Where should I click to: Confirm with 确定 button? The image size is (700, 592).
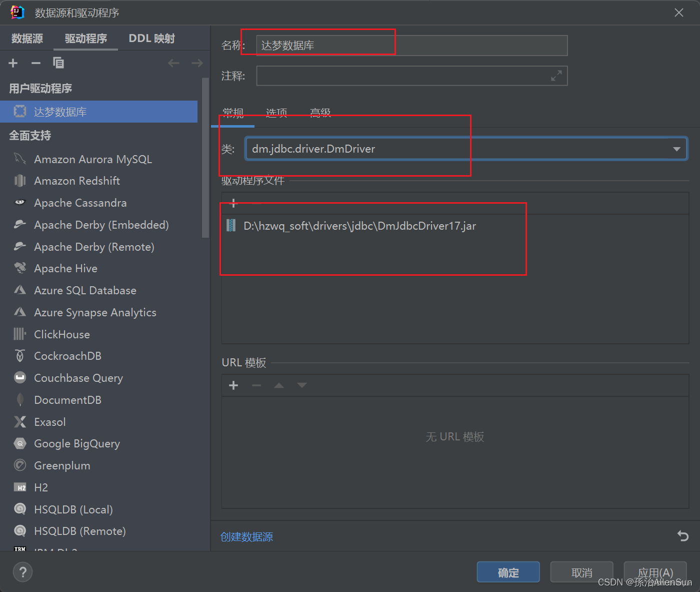coord(508,572)
